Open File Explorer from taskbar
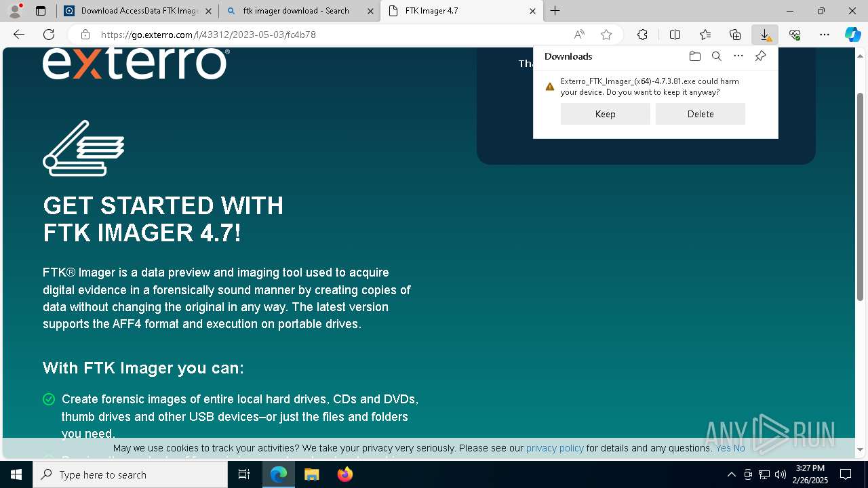The width and height of the screenshot is (868, 488). 311,474
